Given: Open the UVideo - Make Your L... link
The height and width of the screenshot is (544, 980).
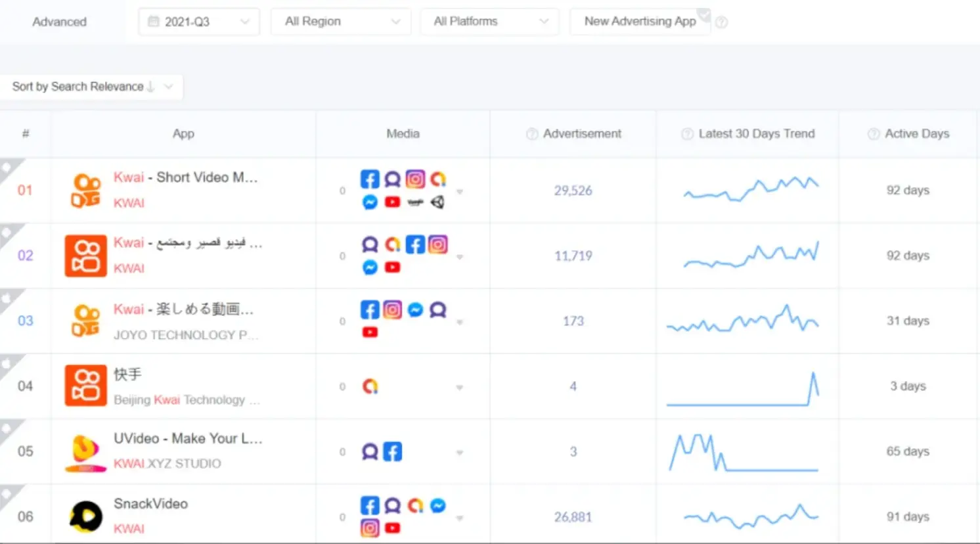Looking at the screenshot, I should [x=188, y=438].
